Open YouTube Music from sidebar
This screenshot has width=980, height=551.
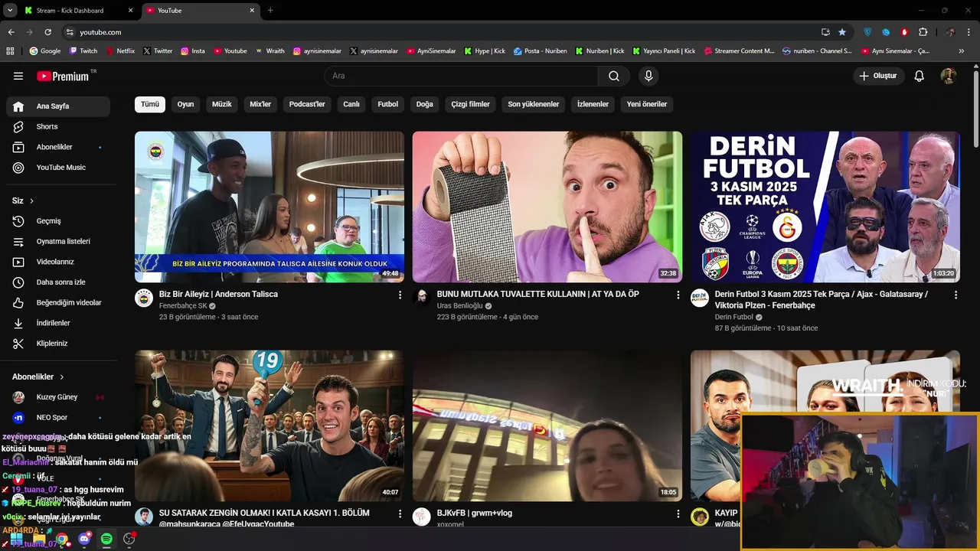click(x=58, y=168)
